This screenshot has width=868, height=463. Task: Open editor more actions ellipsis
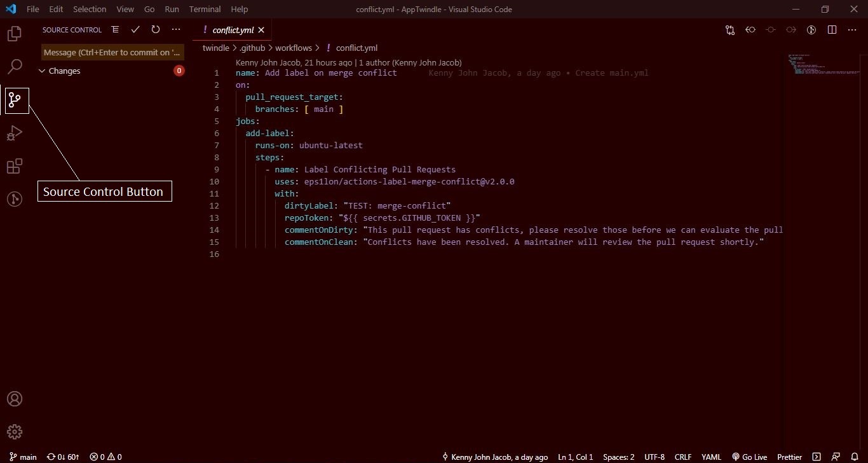point(852,30)
